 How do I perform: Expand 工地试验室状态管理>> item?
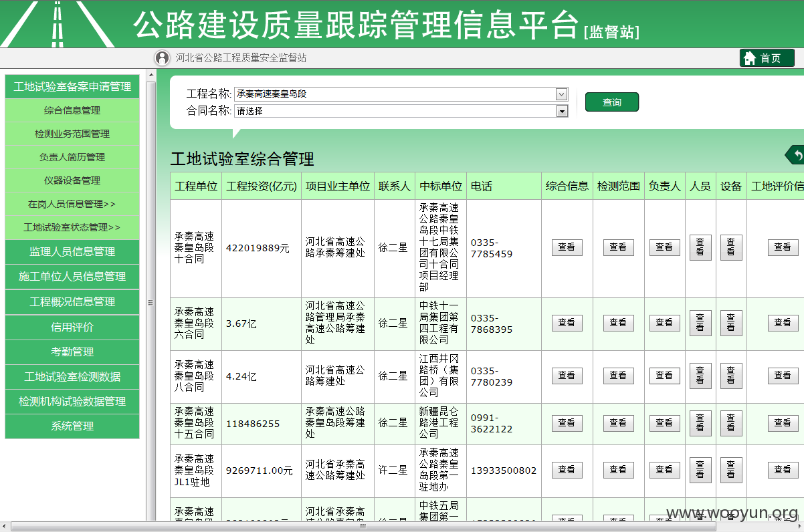tap(72, 227)
